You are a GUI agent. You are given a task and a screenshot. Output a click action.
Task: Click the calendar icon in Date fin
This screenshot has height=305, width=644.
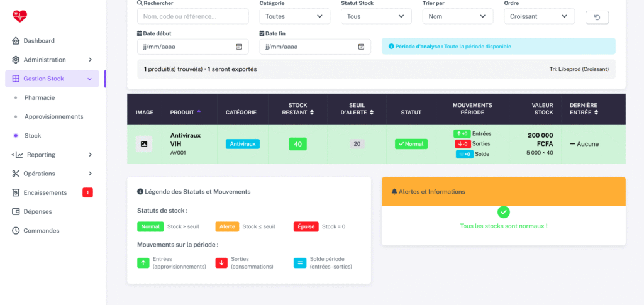tap(361, 47)
